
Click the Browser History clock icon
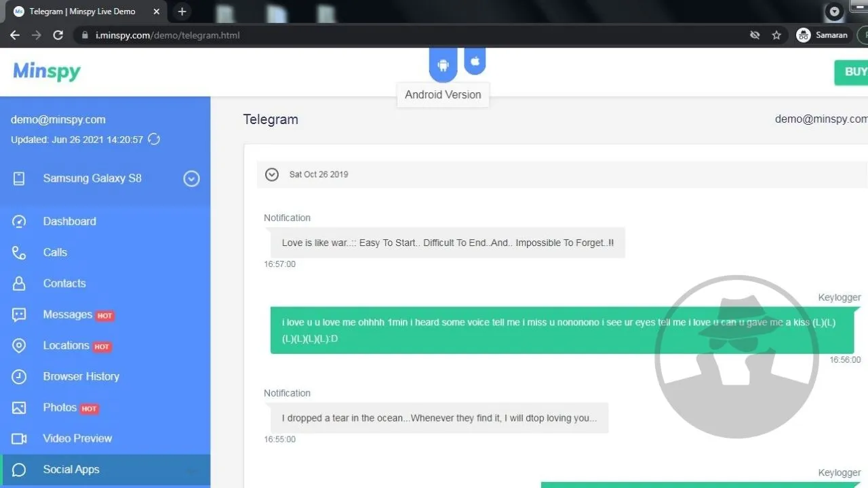pos(19,377)
